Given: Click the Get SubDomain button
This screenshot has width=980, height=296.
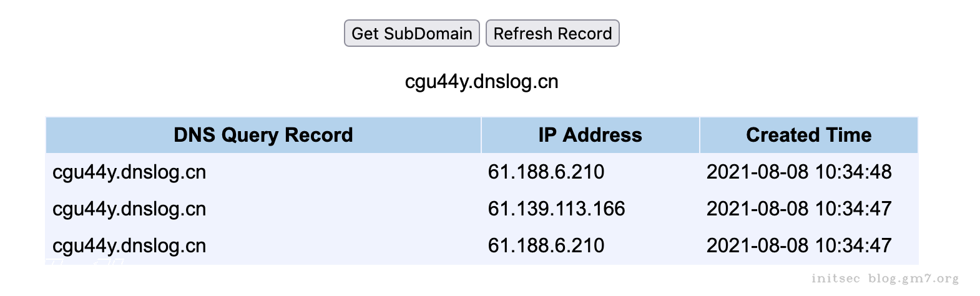Looking at the screenshot, I should [x=411, y=33].
